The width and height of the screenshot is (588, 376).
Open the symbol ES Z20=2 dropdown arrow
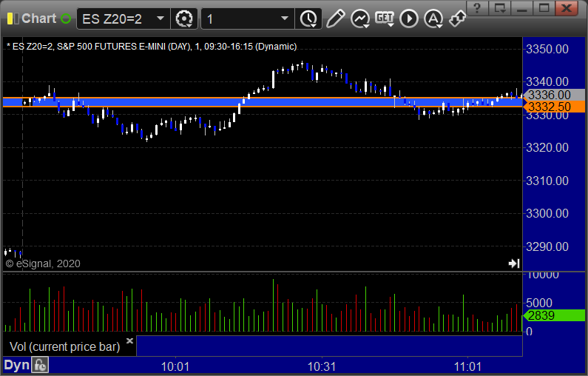[160, 19]
